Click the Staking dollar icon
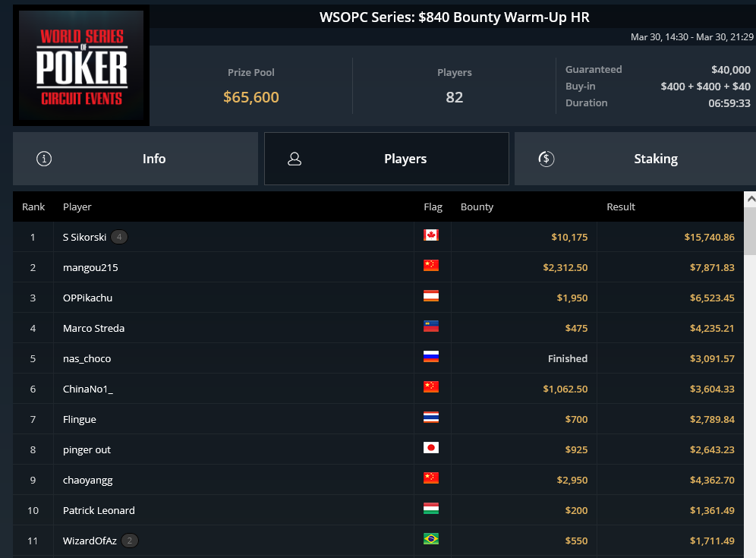756x558 pixels. [x=547, y=159]
